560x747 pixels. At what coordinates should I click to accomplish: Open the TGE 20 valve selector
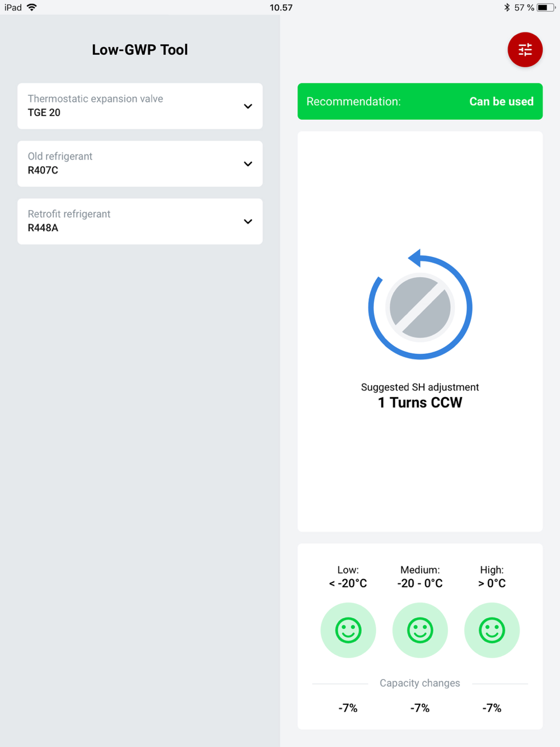(x=140, y=106)
